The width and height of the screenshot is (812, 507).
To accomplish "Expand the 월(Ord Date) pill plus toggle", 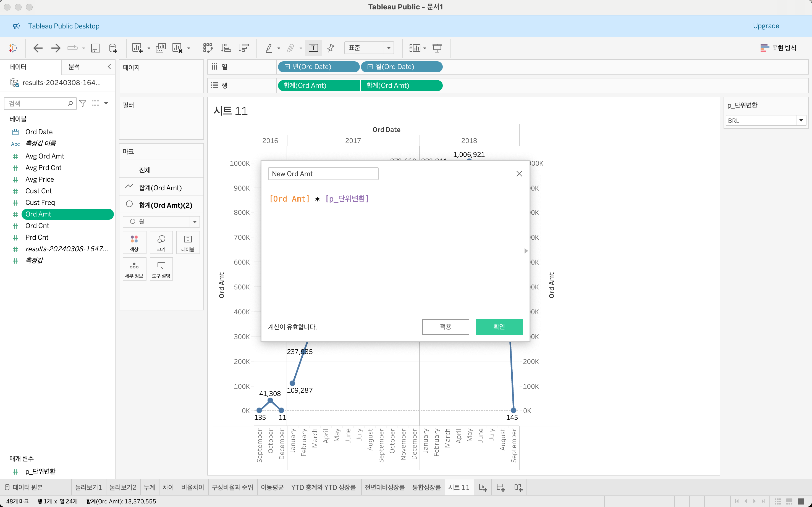I will tap(370, 67).
